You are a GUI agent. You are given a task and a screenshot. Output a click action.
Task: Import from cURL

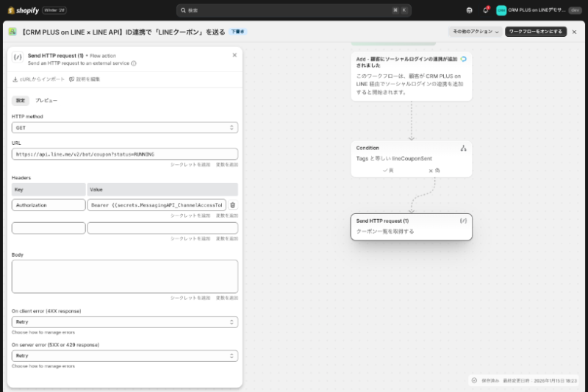pos(39,79)
